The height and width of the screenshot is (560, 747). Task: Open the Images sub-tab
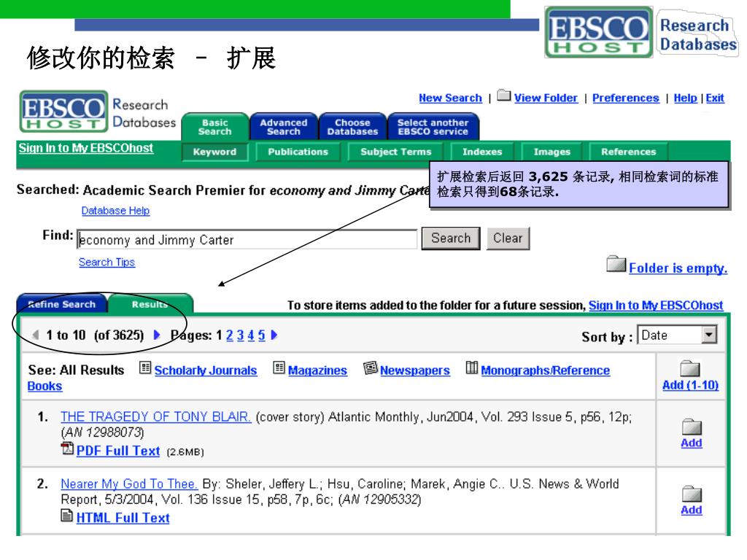point(551,152)
